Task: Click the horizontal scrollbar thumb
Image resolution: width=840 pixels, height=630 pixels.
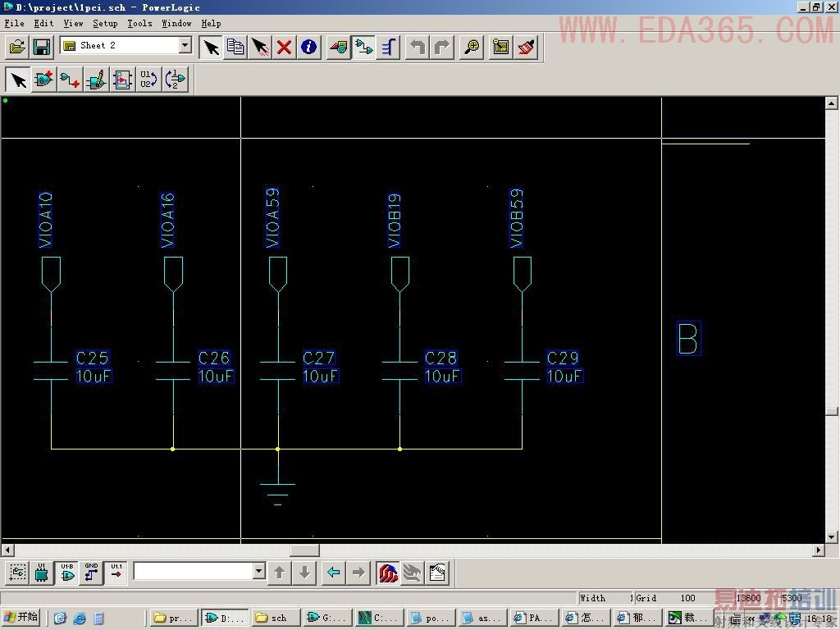Action: pos(304,550)
